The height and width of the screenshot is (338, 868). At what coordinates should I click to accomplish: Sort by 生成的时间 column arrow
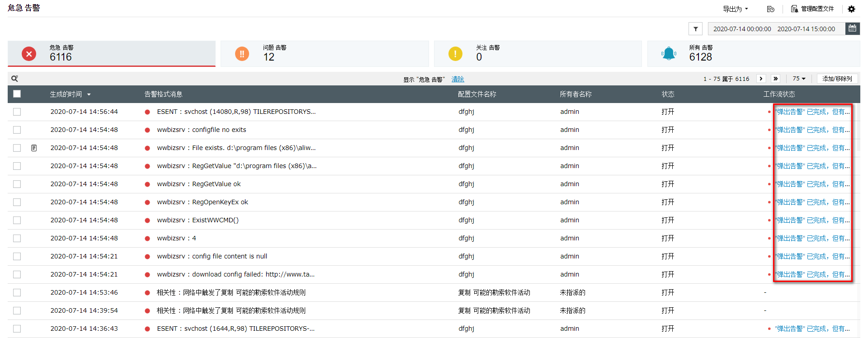(x=89, y=94)
